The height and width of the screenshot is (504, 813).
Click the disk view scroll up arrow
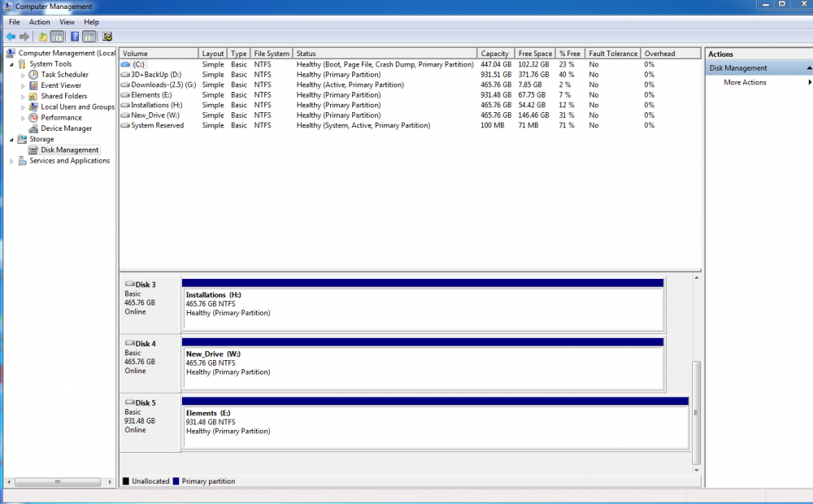click(697, 278)
